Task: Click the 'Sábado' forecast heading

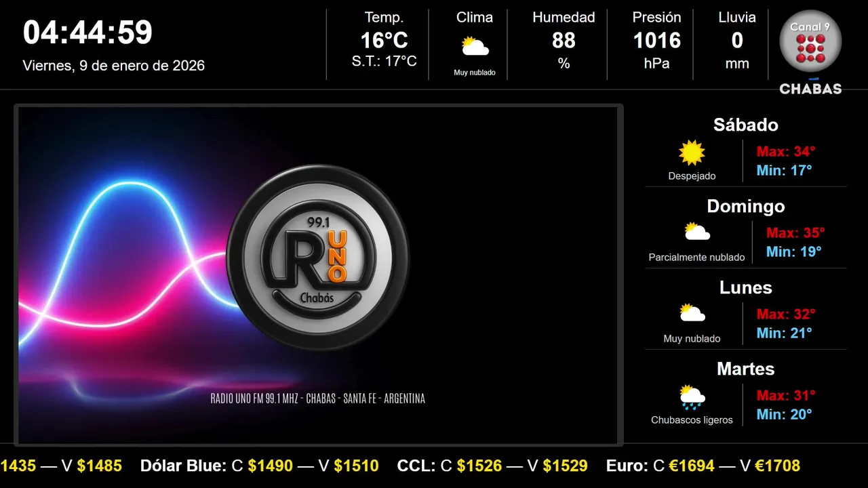Action: point(746,125)
